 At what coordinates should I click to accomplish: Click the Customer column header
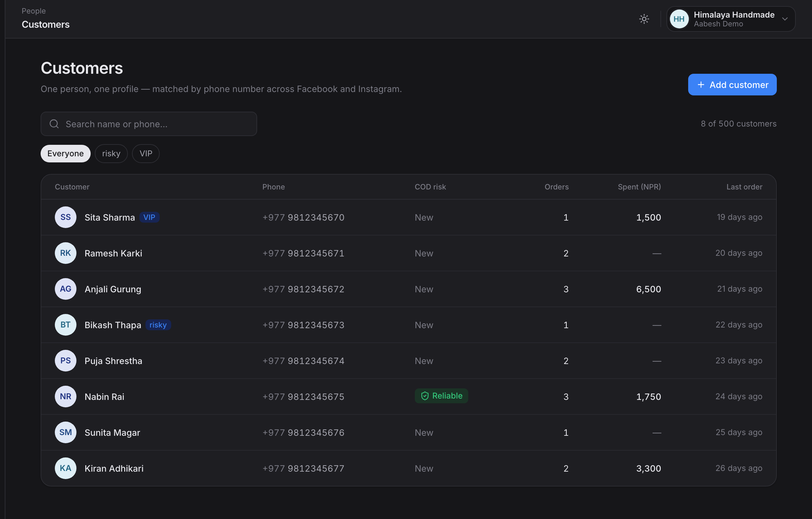click(72, 187)
